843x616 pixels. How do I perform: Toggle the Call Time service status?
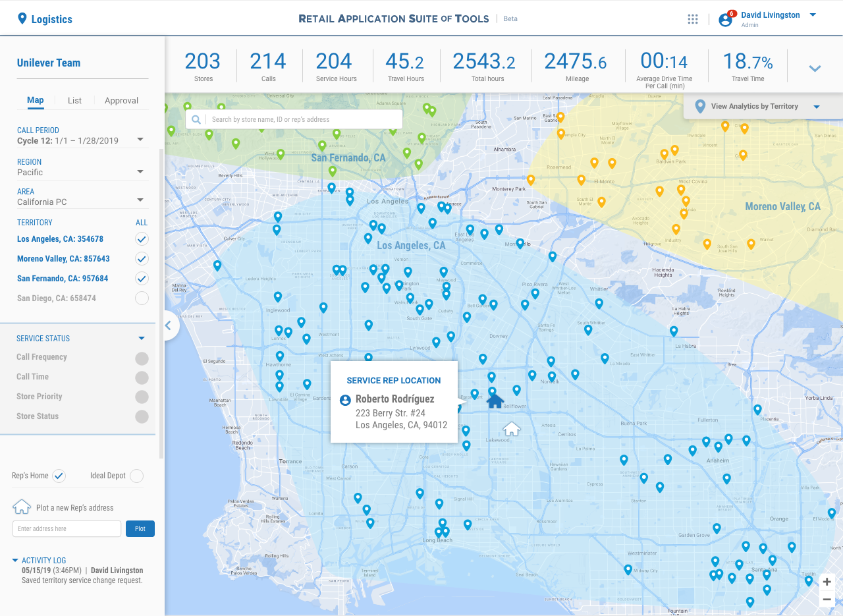tap(142, 378)
